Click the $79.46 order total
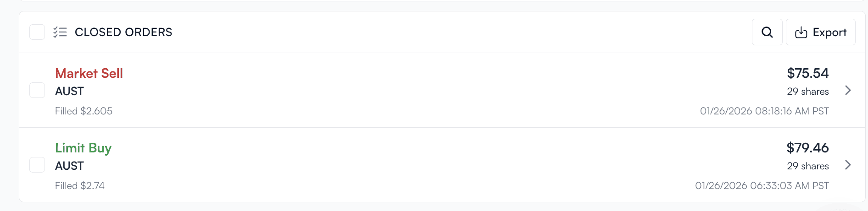This screenshot has width=868, height=211. [807, 148]
